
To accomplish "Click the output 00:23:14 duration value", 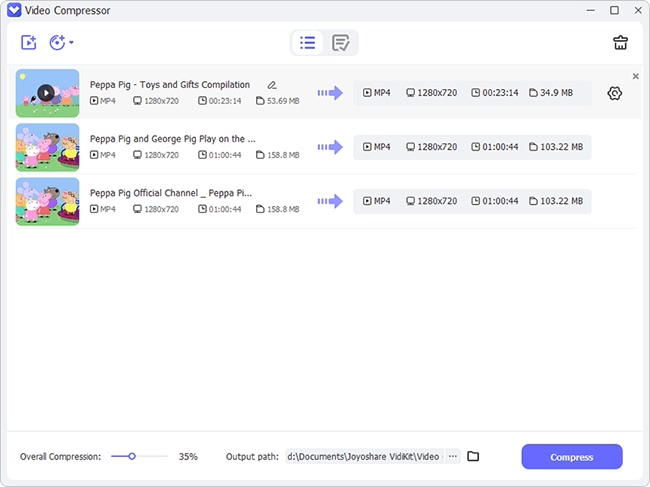I will 500,93.
